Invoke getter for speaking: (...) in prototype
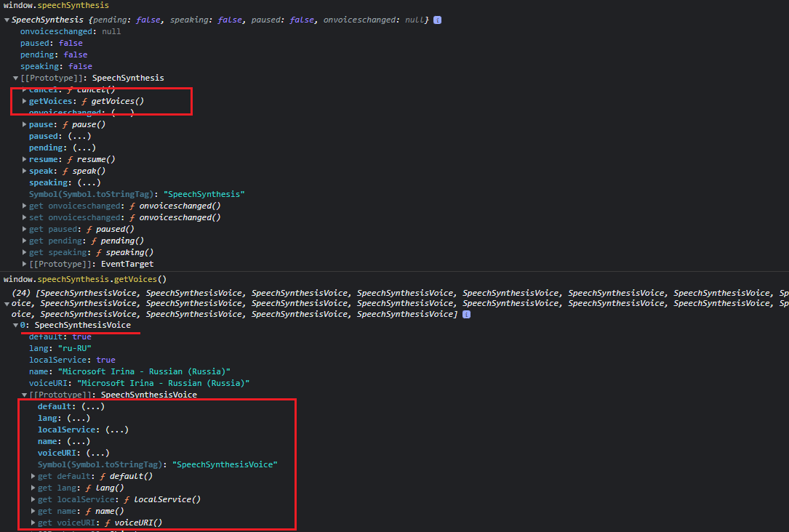Image resolution: width=789 pixels, height=532 pixels. click(x=89, y=182)
